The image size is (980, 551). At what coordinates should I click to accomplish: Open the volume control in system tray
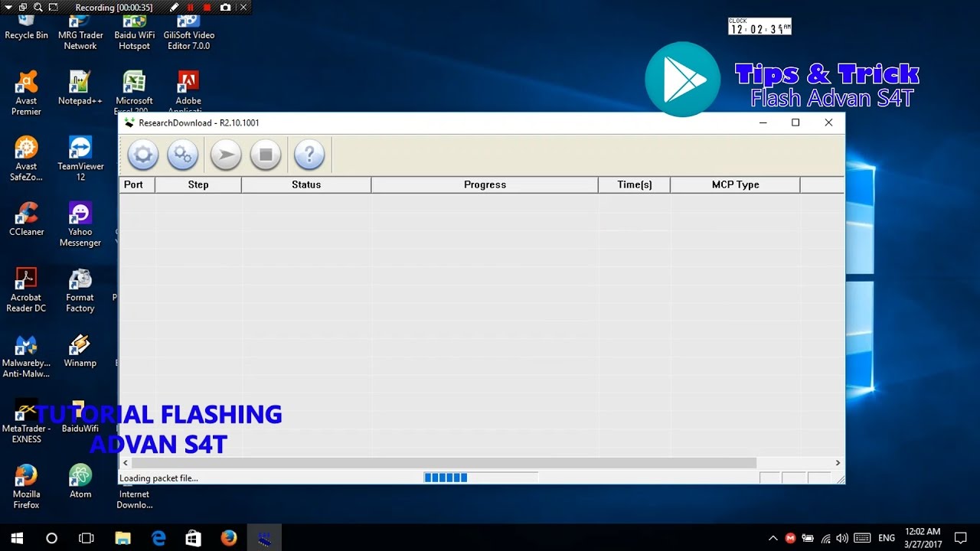click(x=842, y=538)
